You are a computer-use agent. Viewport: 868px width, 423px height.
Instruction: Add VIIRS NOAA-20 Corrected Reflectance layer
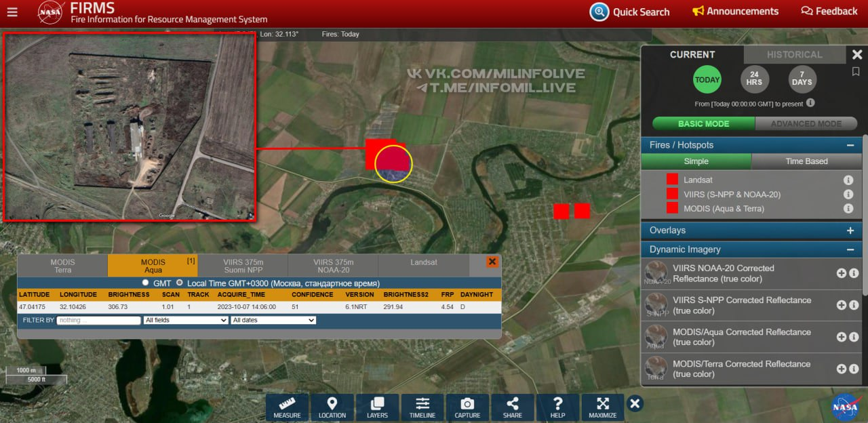pos(841,273)
